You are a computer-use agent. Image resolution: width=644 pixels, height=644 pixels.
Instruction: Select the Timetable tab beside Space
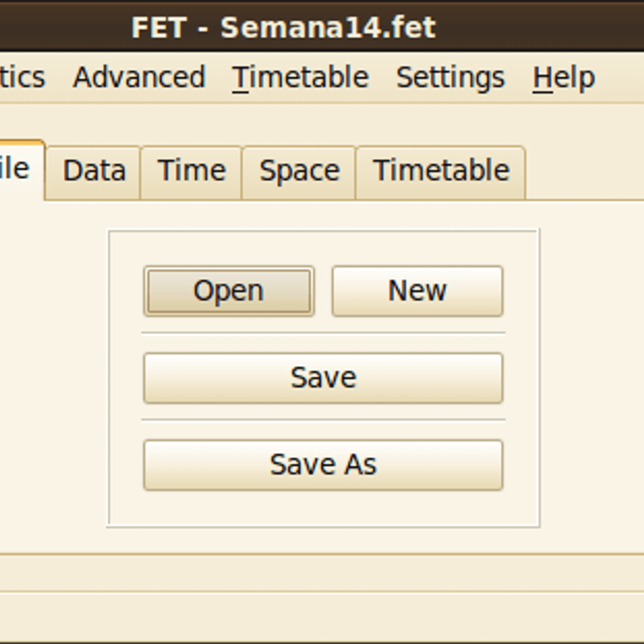(x=441, y=171)
